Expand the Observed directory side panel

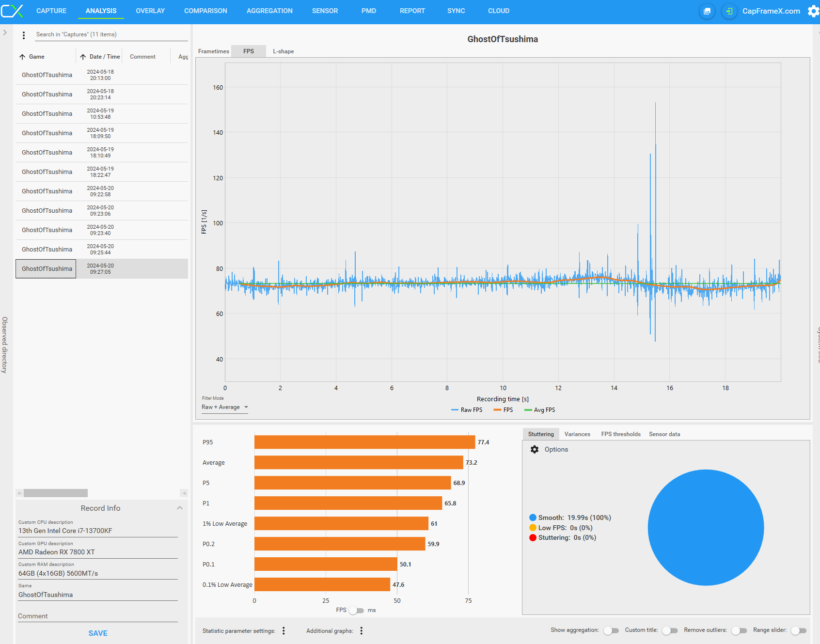pyautogui.click(x=5, y=32)
